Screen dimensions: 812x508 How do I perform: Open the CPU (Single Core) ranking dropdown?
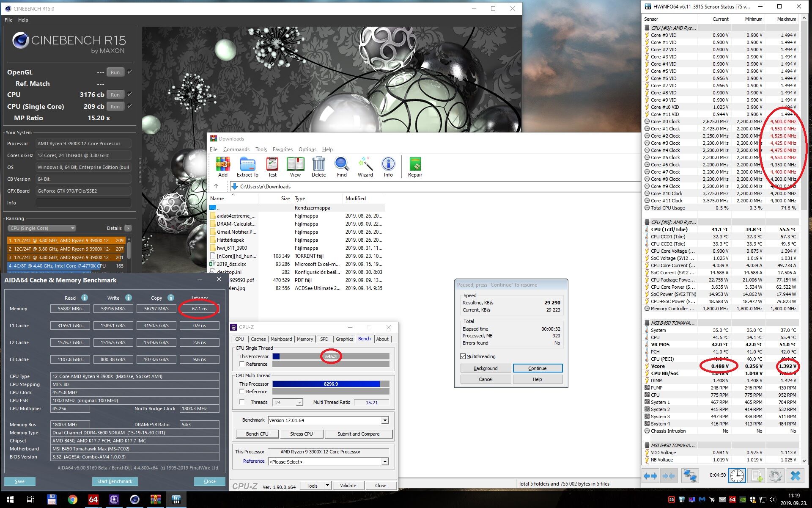point(41,228)
